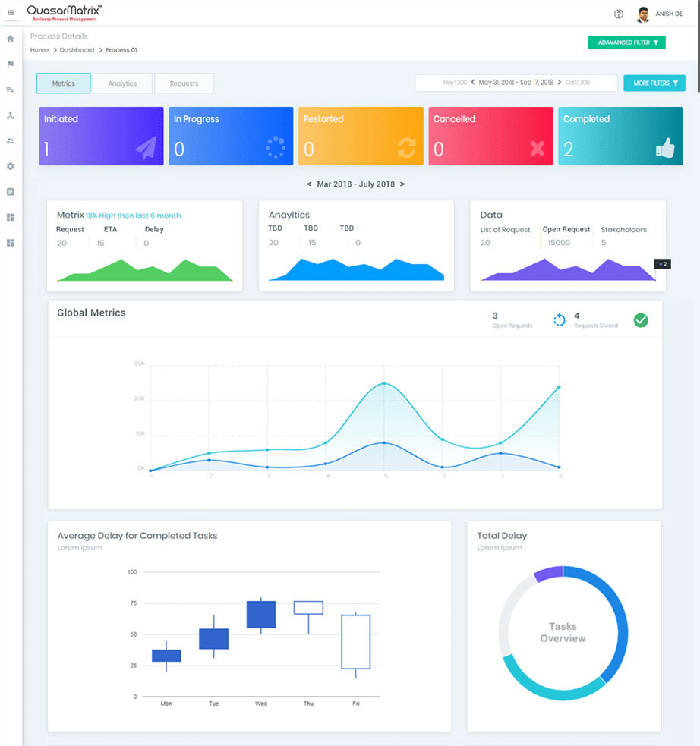Go to next period after July 2018
The image size is (700, 746).
(x=402, y=184)
